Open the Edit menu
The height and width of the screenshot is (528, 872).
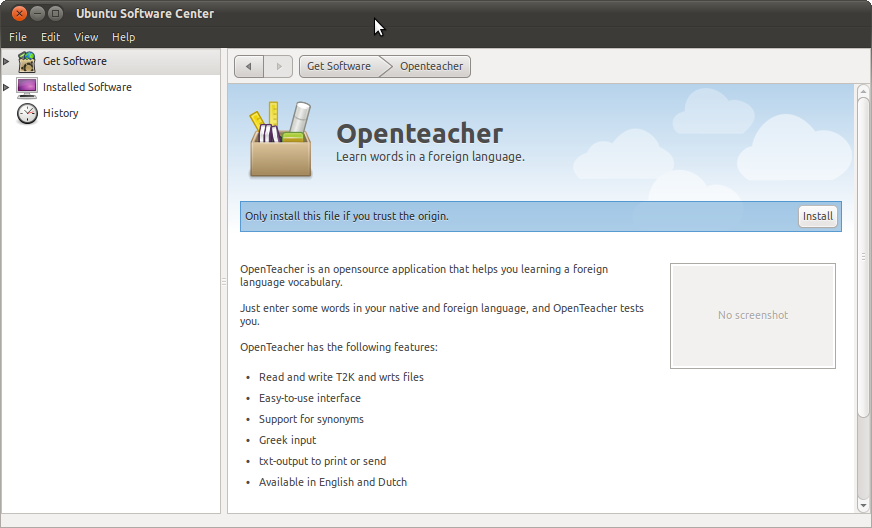coord(51,37)
